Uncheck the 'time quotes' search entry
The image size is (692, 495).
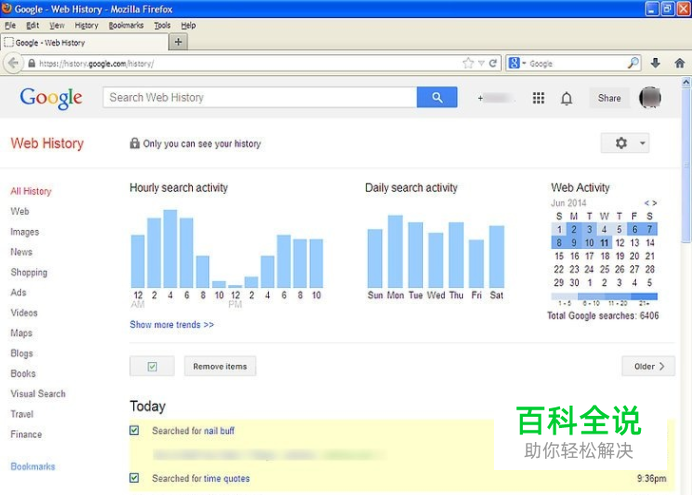(x=134, y=478)
